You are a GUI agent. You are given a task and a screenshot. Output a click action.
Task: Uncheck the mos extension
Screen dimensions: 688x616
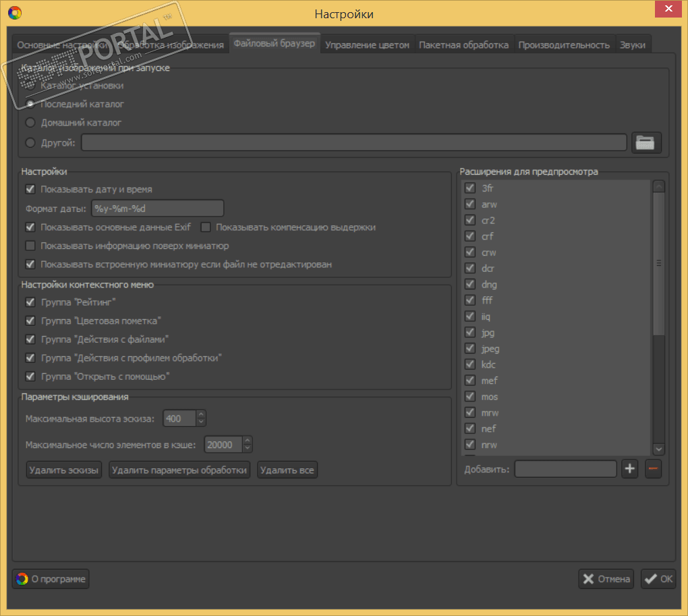pyautogui.click(x=470, y=396)
